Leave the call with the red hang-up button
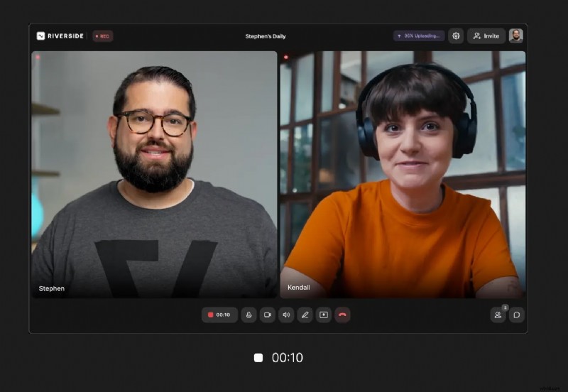 342,315
